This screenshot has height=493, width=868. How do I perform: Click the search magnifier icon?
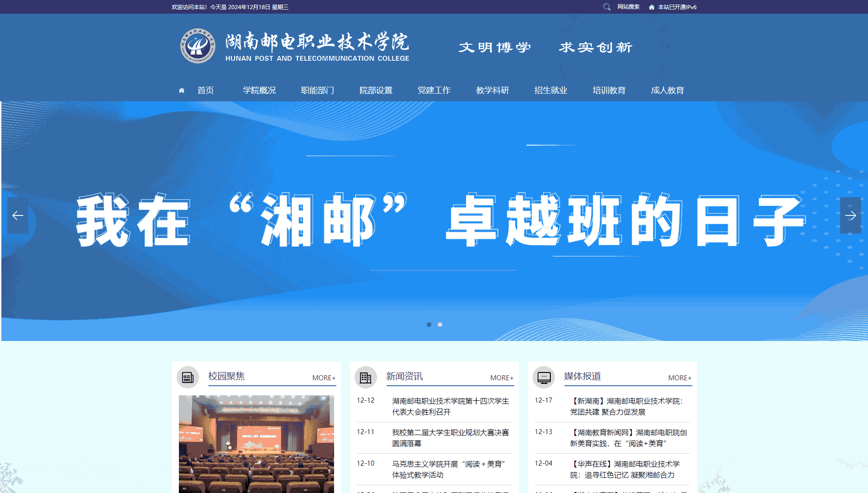(x=607, y=7)
